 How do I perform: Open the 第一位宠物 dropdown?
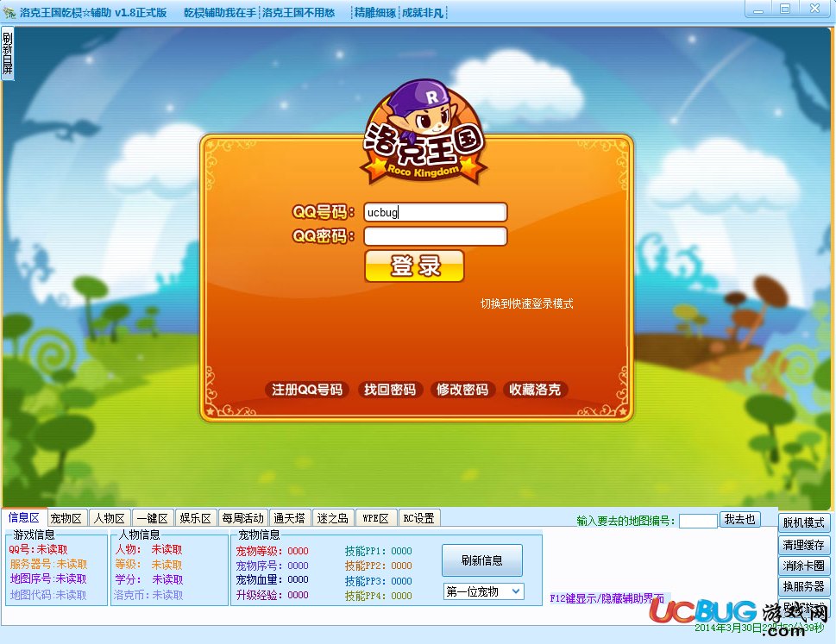pos(484,591)
